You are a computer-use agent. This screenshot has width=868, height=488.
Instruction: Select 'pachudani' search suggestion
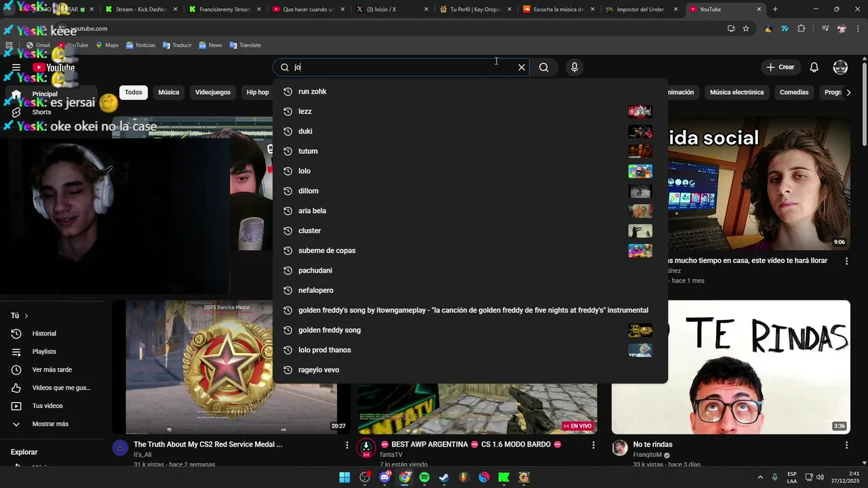[471, 270]
